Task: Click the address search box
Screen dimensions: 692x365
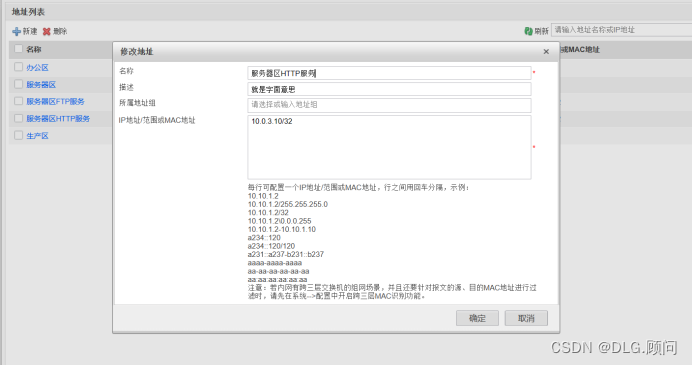Action: click(x=621, y=30)
